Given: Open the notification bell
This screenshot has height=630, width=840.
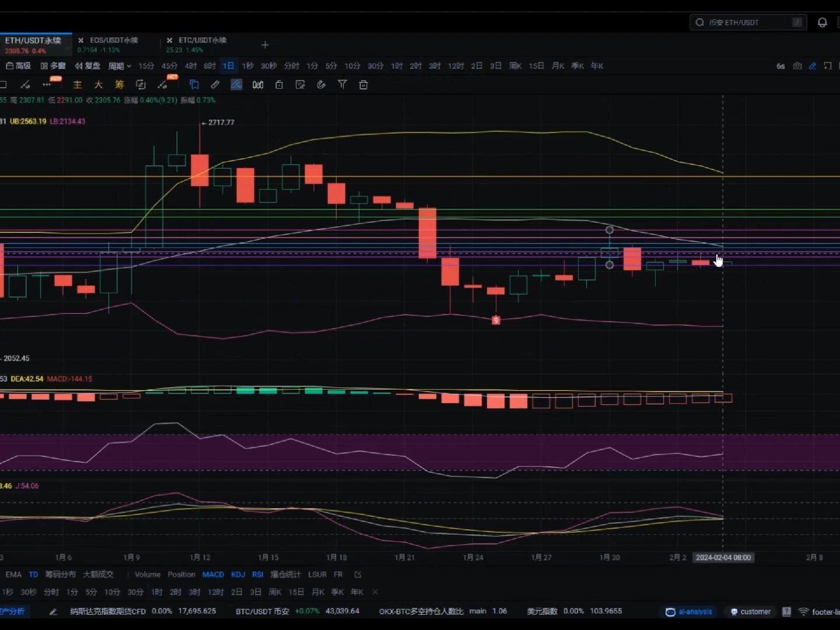Looking at the screenshot, I should pos(822,22).
